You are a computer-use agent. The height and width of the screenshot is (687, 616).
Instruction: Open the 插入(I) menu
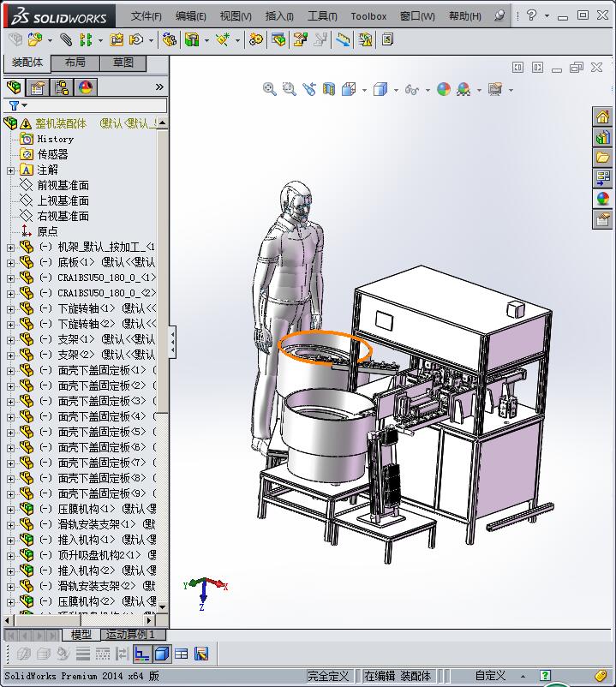point(279,16)
